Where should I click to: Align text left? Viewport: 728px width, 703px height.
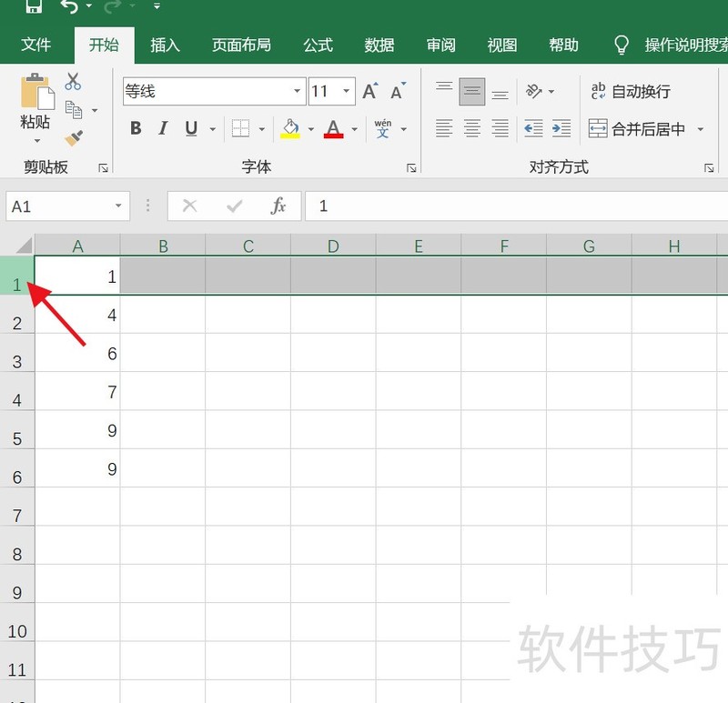444,128
